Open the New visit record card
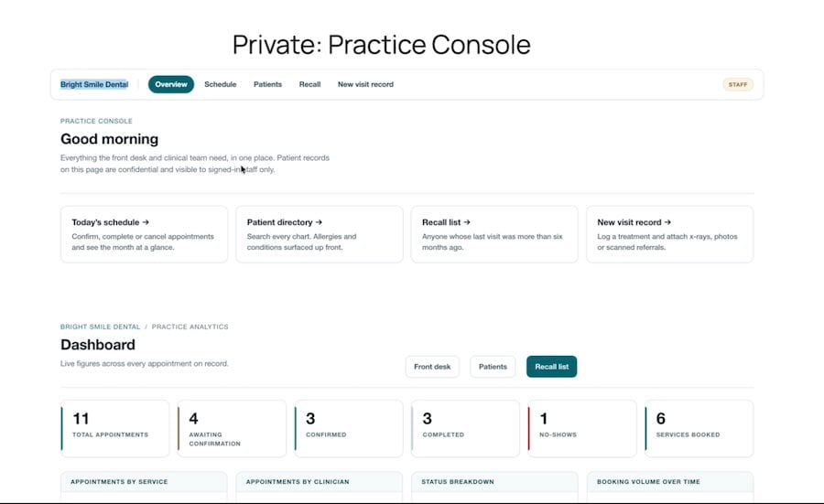 [669, 234]
